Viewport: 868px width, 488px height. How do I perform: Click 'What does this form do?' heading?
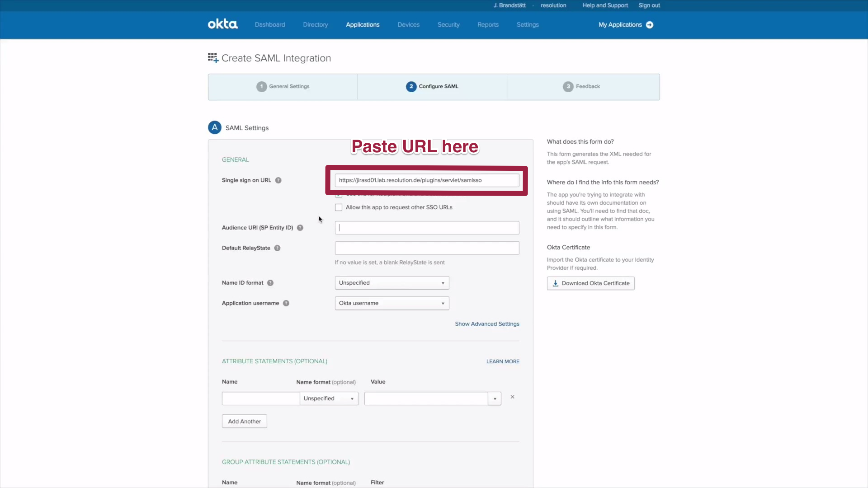pyautogui.click(x=580, y=142)
